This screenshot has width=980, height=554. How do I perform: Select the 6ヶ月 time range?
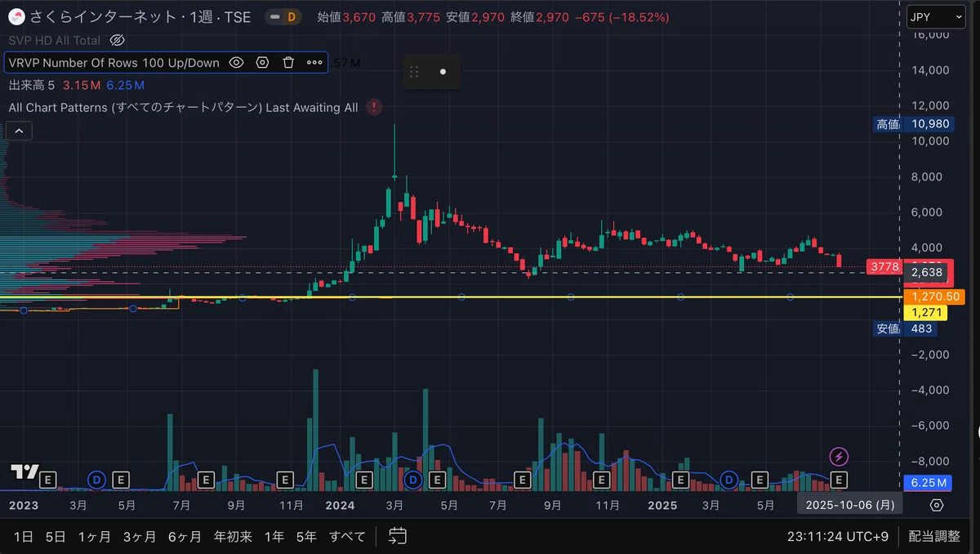pos(185,537)
